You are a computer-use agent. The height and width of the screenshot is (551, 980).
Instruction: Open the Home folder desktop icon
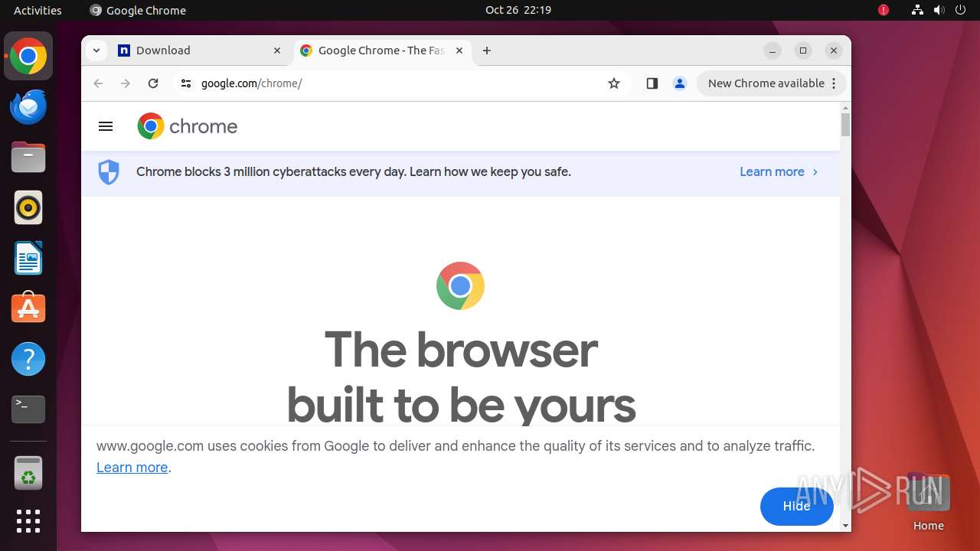pos(928,502)
